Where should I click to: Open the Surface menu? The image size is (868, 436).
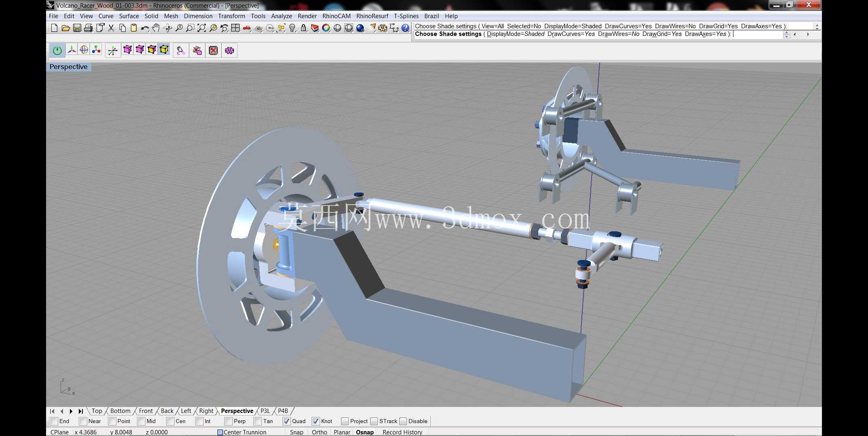point(129,16)
